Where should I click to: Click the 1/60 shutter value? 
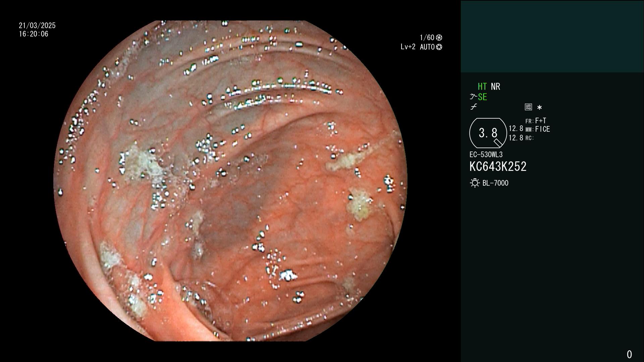[427, 38]
